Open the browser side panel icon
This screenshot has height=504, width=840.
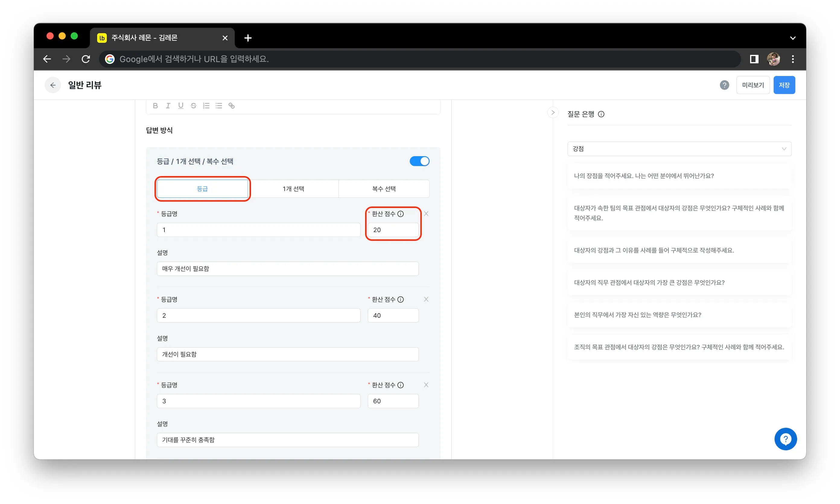coord(754,59)
